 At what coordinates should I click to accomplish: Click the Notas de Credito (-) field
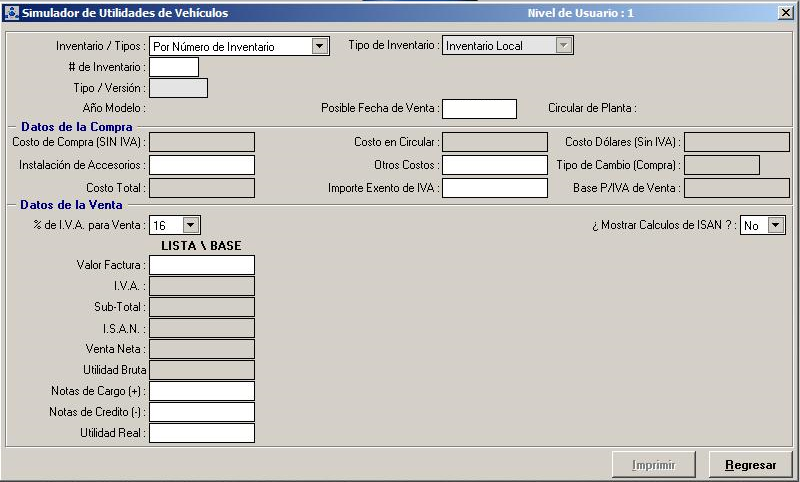tap(202, 412)
